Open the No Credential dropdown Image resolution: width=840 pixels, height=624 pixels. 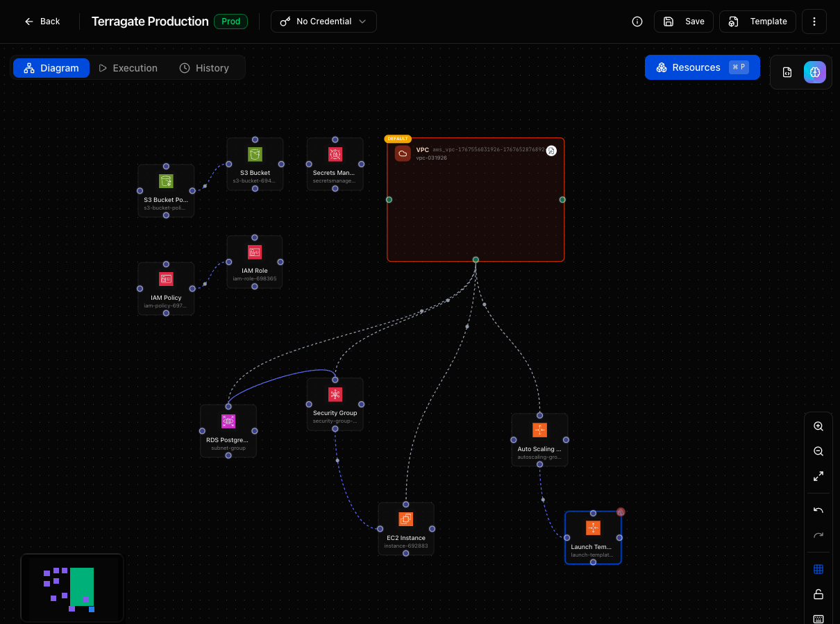(x=324, y=22)
